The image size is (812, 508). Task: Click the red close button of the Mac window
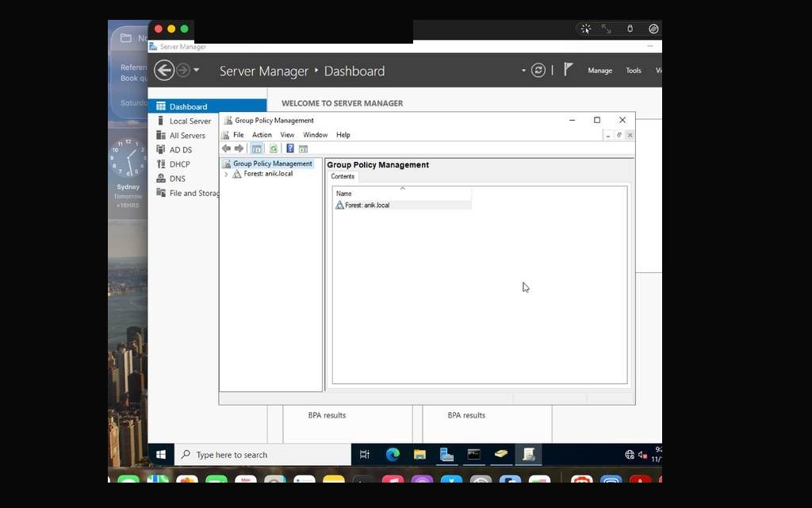[159, 29]
